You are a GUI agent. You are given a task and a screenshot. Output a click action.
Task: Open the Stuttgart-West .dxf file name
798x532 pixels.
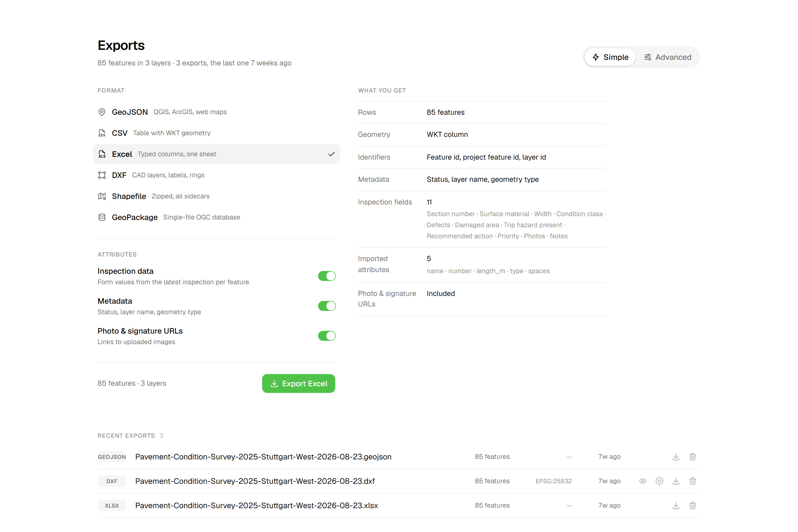click(x=255, y=481)
